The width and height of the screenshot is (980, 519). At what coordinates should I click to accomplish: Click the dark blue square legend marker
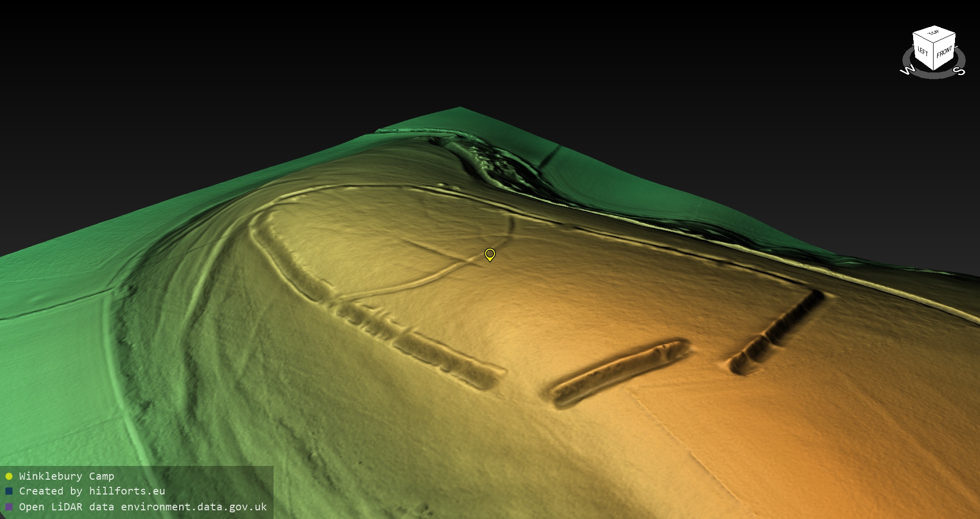coord(9,491)
